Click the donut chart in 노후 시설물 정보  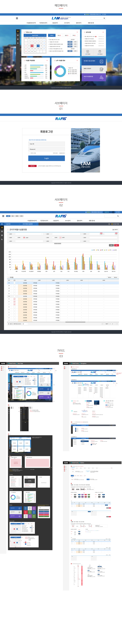60,71
